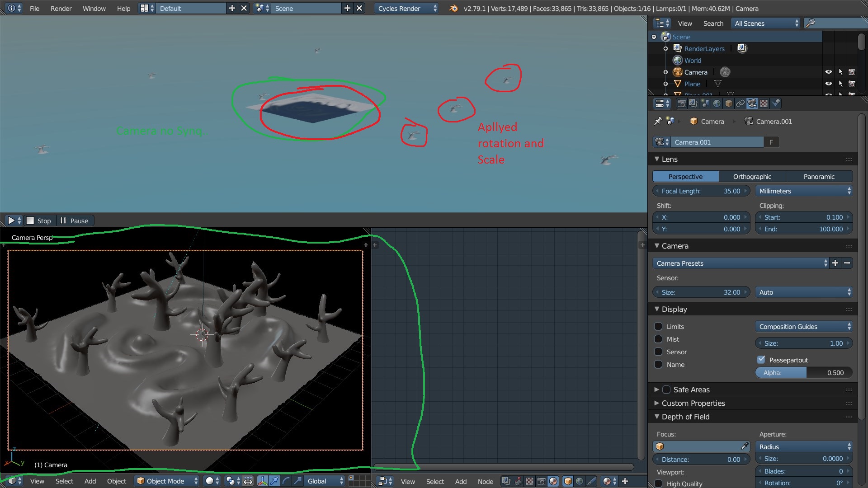
Task: Switch lens type to Panoramic
Action: point(819,176)
